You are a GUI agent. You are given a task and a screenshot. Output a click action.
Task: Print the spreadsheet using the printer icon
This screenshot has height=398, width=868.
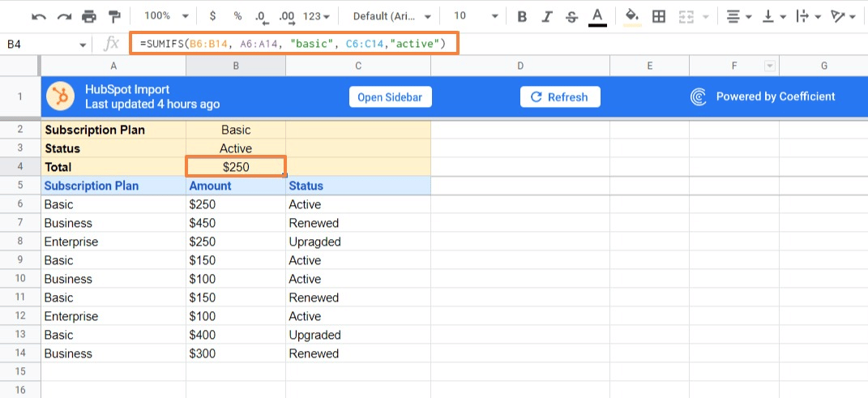tap(89, 16)
